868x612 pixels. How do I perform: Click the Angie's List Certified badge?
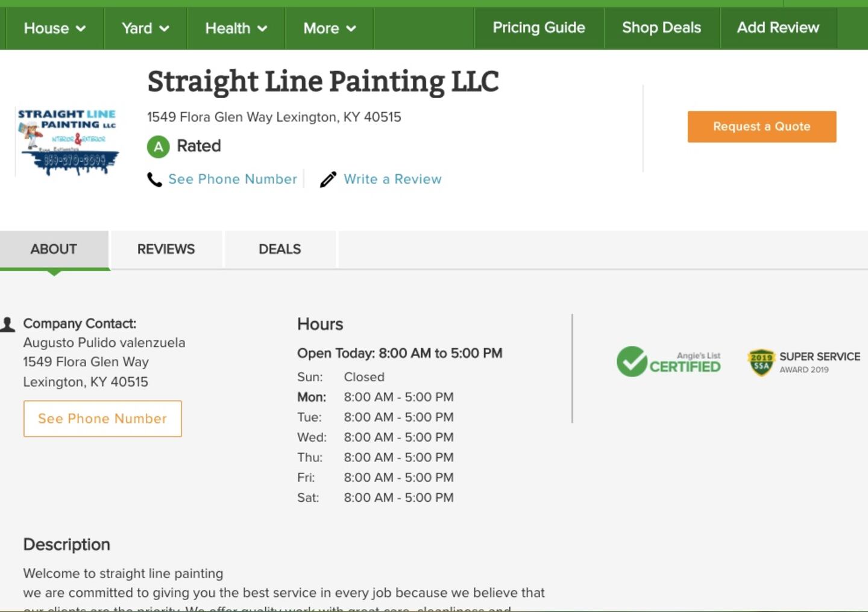(668, 361)
